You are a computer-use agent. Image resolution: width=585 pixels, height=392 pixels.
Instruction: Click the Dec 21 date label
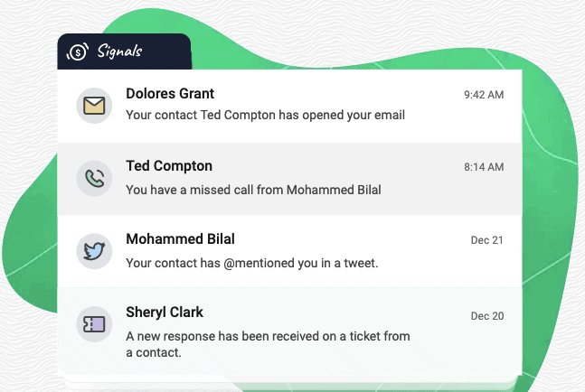click(486, 240)
